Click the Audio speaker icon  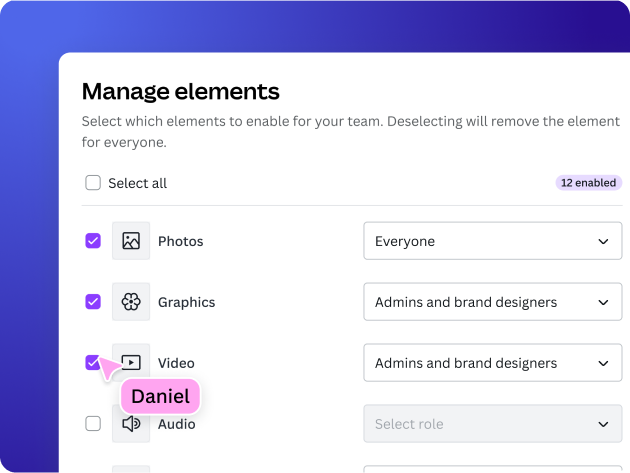131,424
